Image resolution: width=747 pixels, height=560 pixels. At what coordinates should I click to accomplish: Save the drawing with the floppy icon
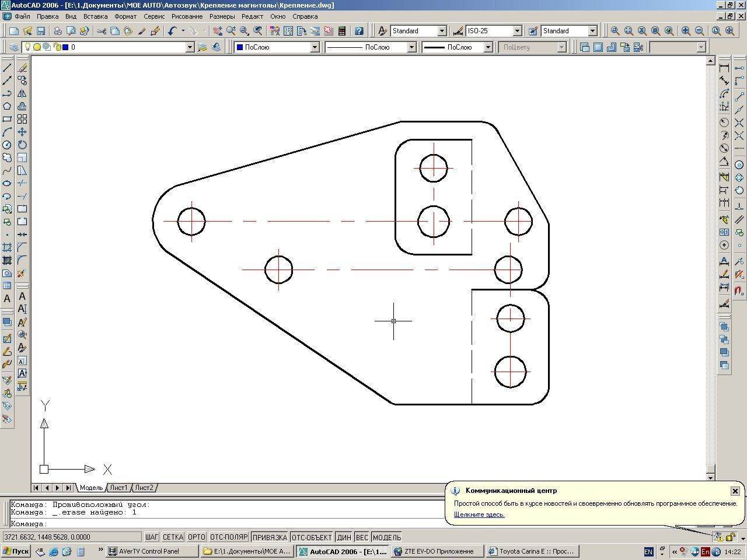(x=41, y=31)
